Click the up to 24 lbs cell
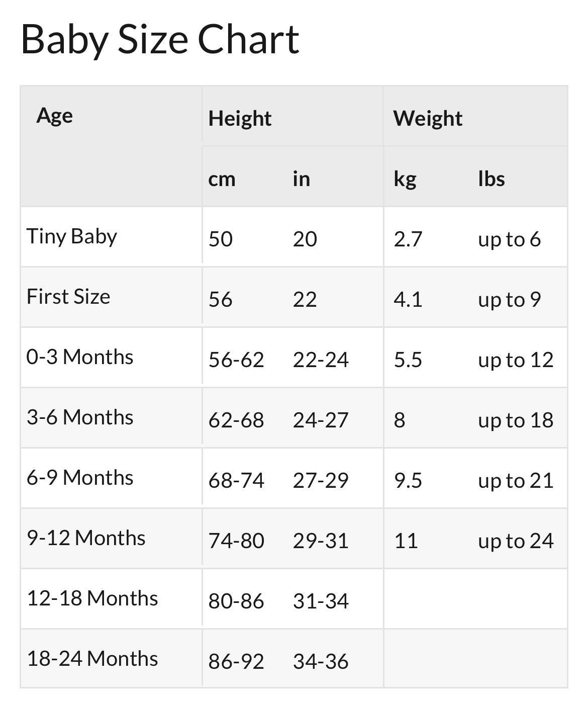This screenshot has width=588, height=701. (516, 541)
